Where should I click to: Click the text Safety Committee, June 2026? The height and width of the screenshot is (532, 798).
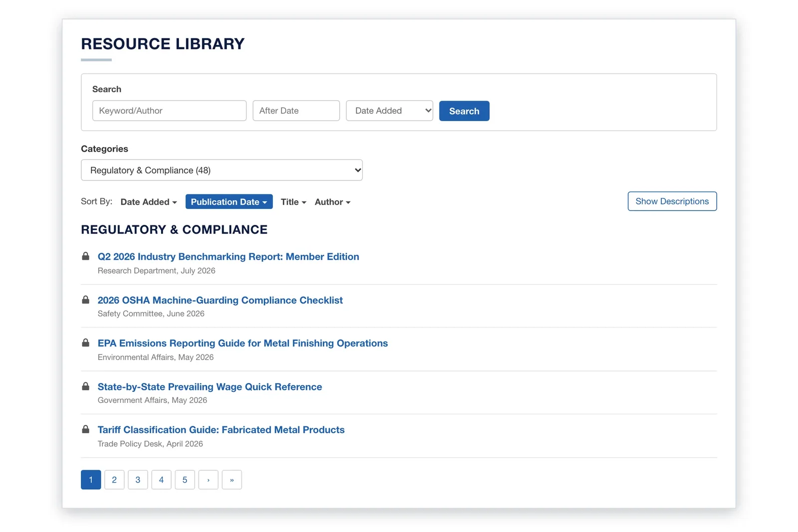pos(151,314)
